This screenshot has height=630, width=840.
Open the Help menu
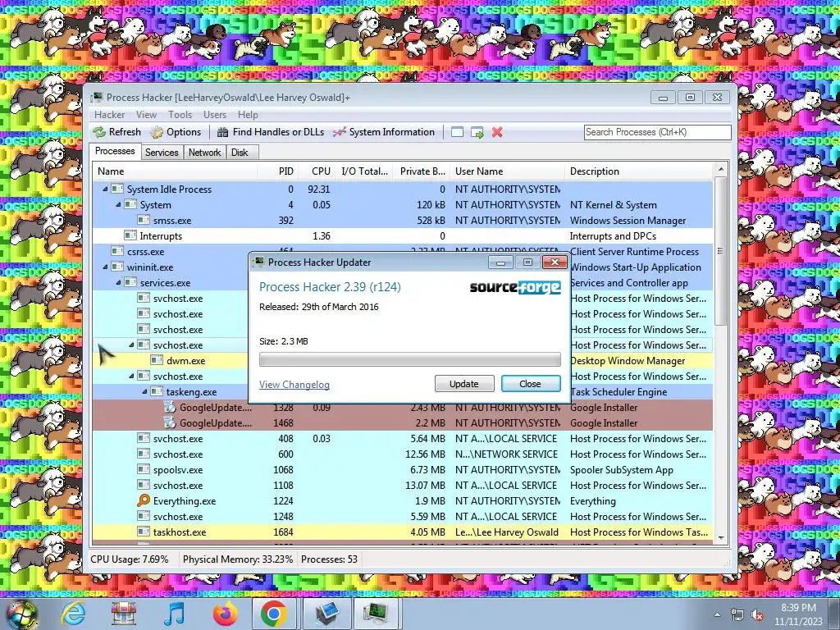point(248,115)
